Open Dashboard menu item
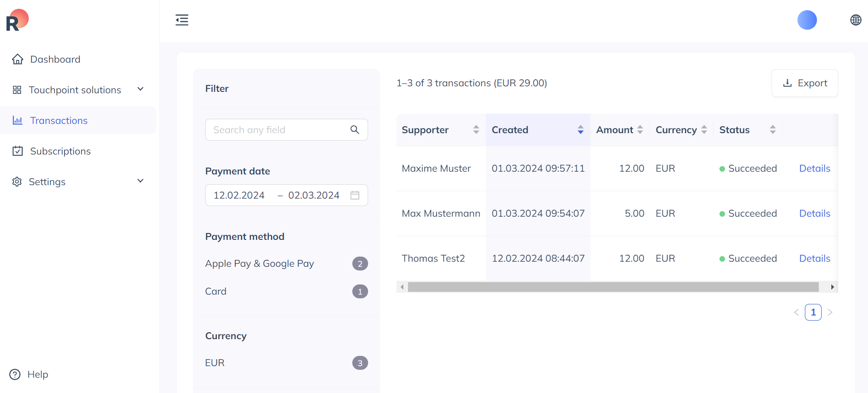Screen dimensions: 868x393 [x=78, y=59]
